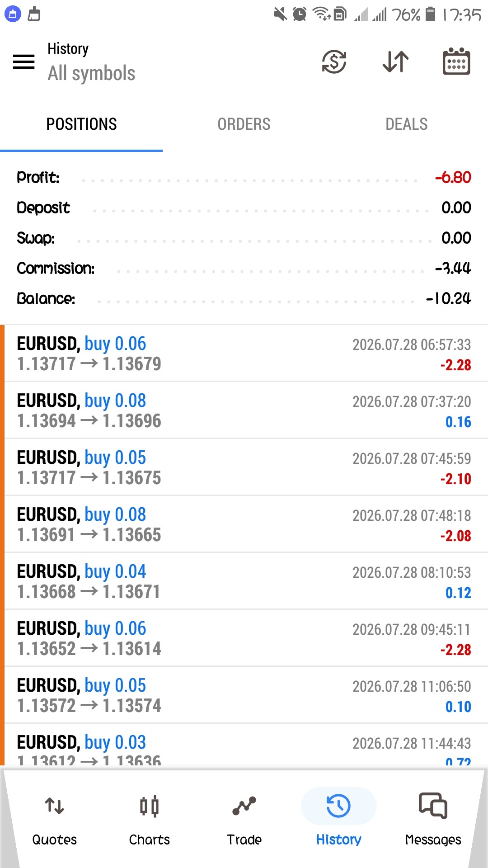Screen dimensions: 488x868
Task: Switch to the ORDERS tab
Action: [244, 124]
